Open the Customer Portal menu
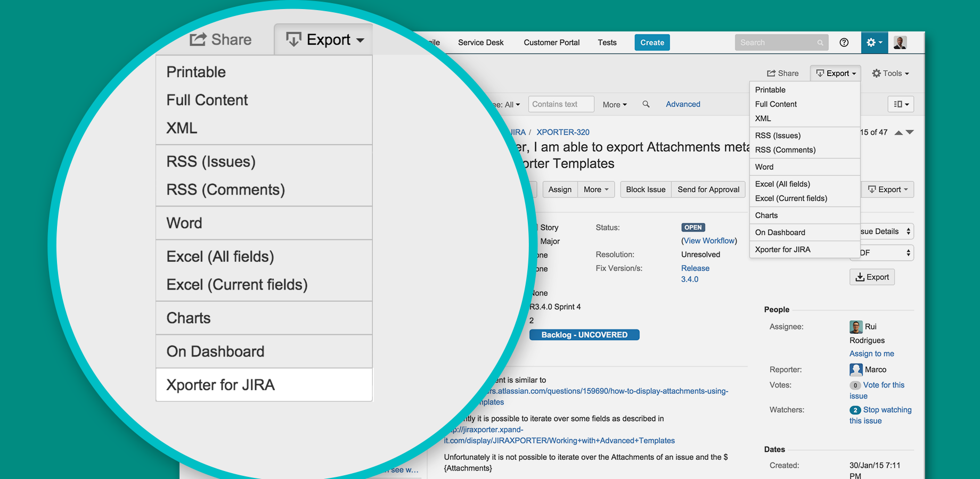The image size is (980, 479). coord(551,43)
